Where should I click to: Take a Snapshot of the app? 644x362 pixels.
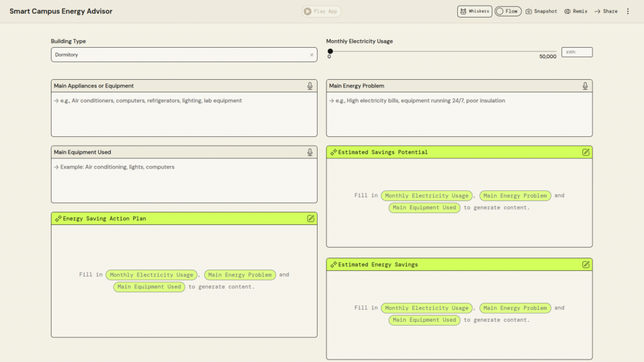click(x=541, y=11)
